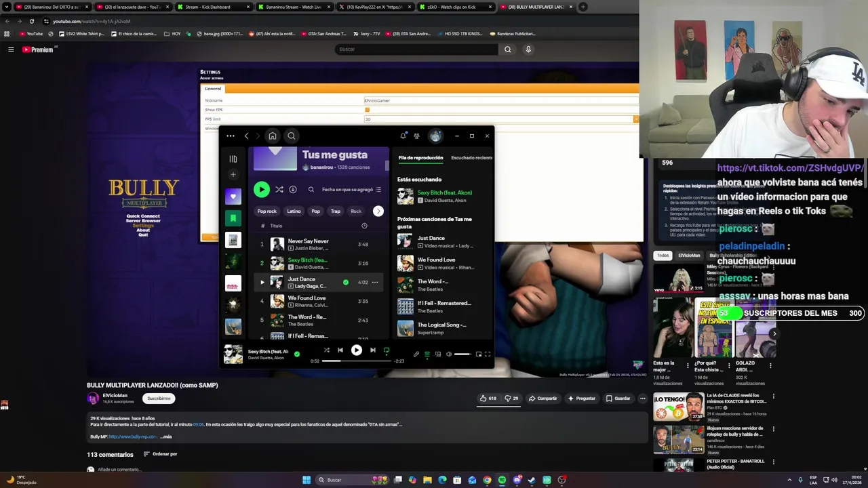Like the Bully Multiplayer video
868x488 pixels.
point(488,399)
